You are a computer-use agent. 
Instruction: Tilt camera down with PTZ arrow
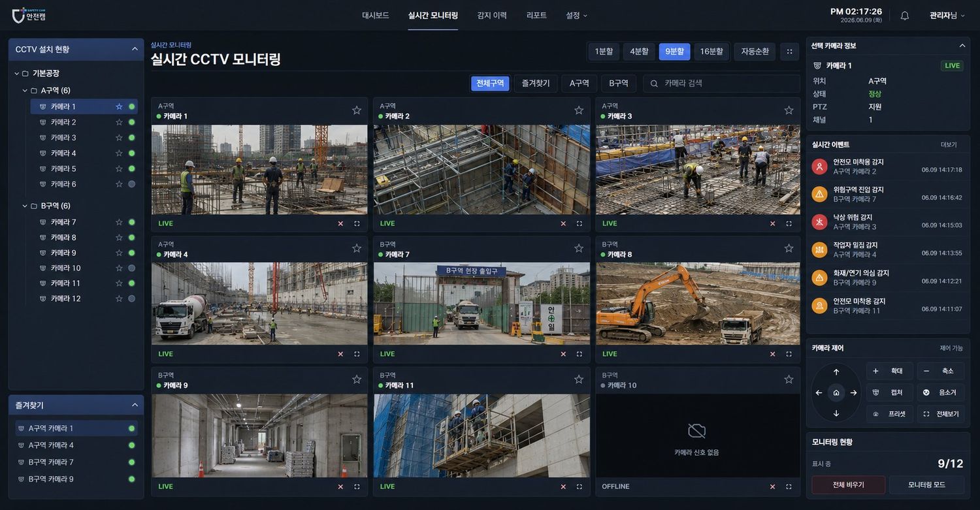(836, 413)
